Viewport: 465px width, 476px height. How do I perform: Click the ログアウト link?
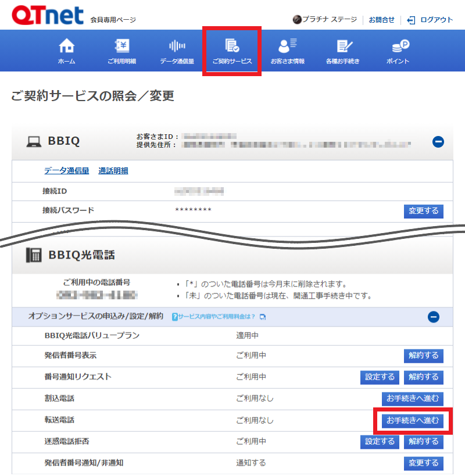(x=437, y=20)
